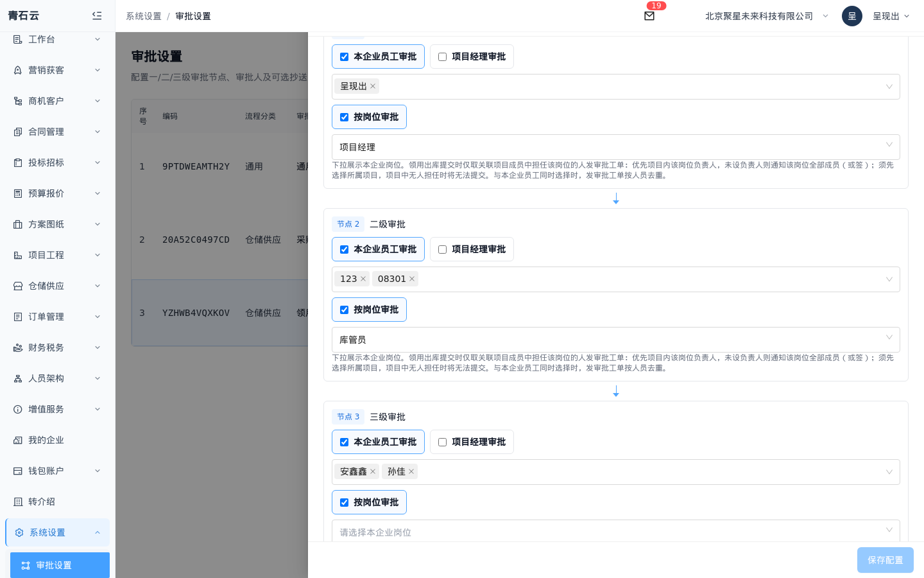
Task: Open the 呈现出 user menu
Action: coord(891,16)
